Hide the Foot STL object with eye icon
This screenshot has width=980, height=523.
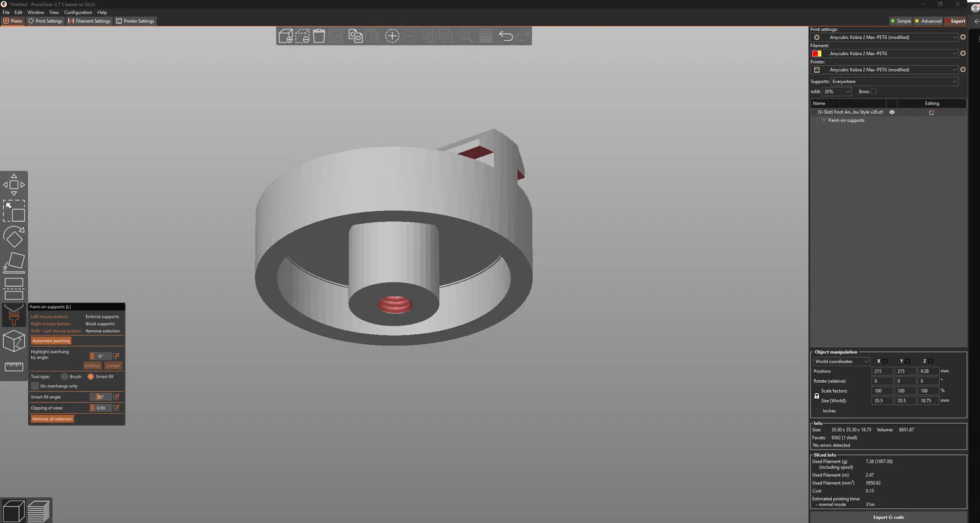892,112
